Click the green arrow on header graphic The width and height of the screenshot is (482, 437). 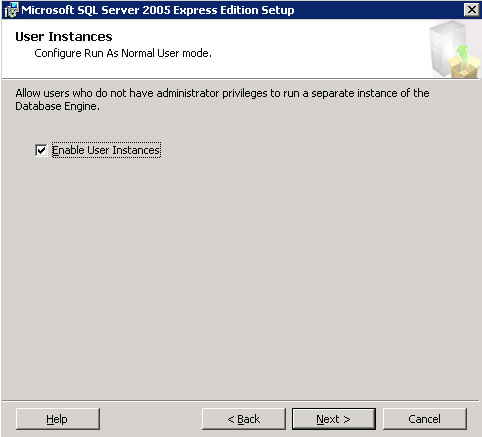[462, 54]
